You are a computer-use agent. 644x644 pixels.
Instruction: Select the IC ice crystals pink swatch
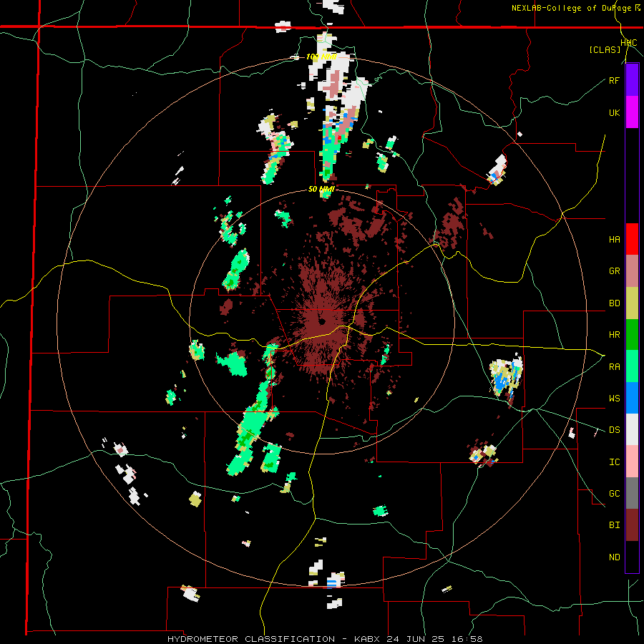(632, 462)
